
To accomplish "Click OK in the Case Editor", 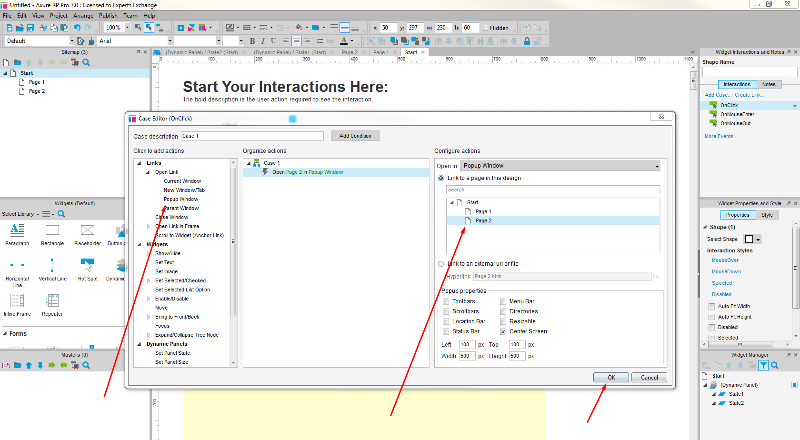I will coord(611,378).
